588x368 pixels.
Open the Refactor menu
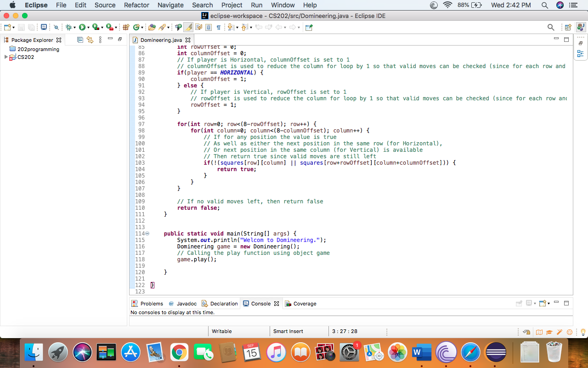pyautogui.click(x=136, y=5)
